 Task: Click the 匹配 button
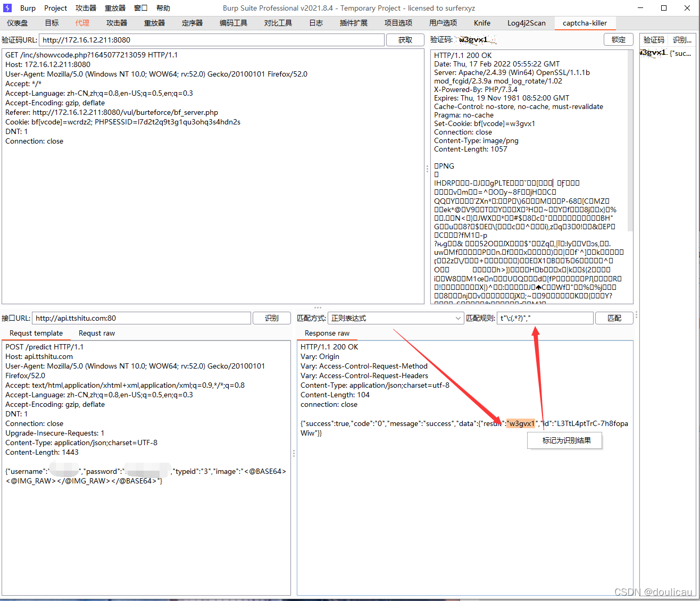coord(614,318)
